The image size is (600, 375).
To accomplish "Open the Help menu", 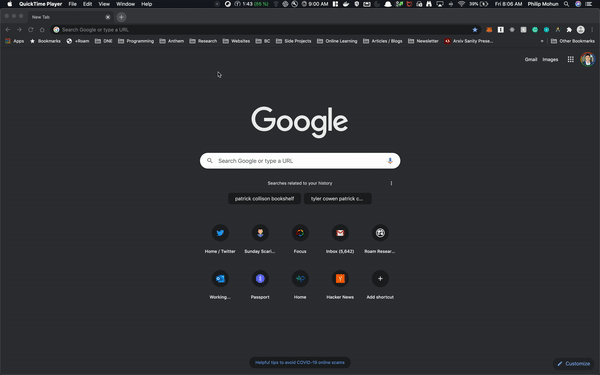I will (x=147, y=4).
